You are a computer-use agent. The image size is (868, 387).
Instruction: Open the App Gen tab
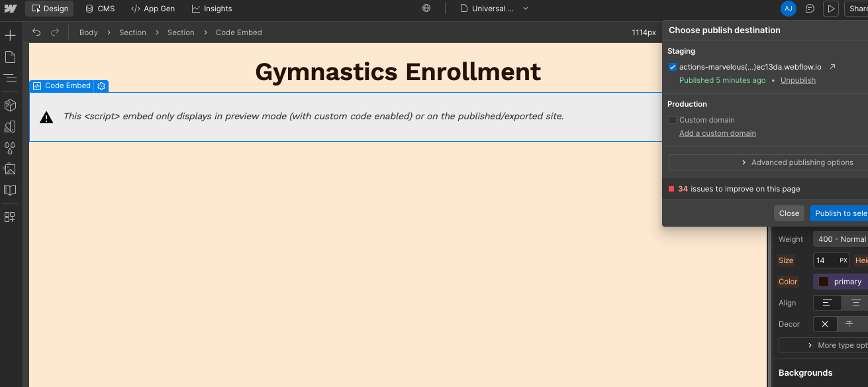(x=153, y=9)
